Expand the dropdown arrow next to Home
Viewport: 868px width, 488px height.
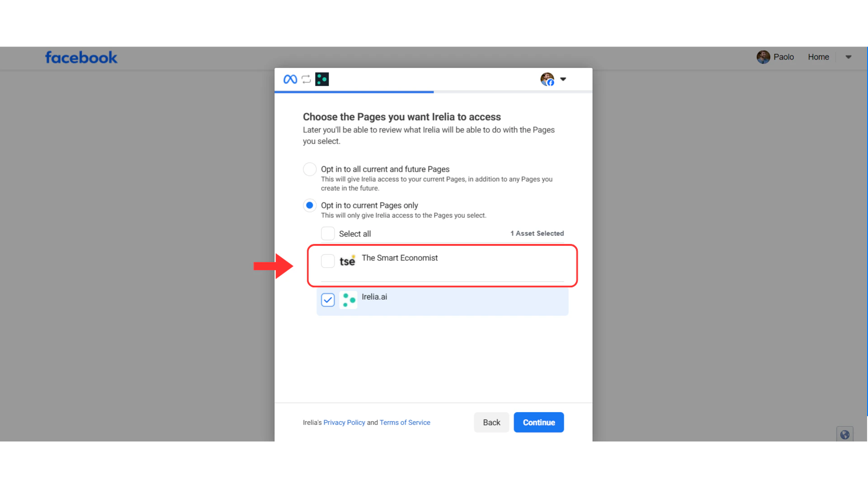[x=848, y=57]
